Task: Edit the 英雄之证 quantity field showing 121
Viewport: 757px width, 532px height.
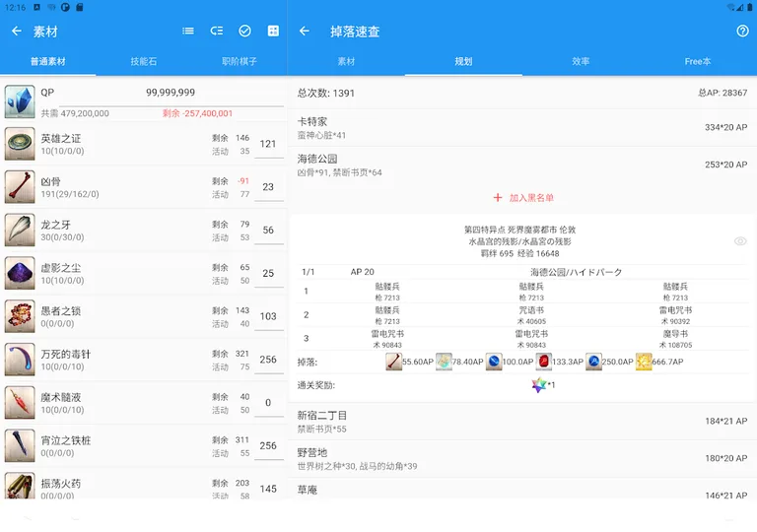Action: point(268,145)
